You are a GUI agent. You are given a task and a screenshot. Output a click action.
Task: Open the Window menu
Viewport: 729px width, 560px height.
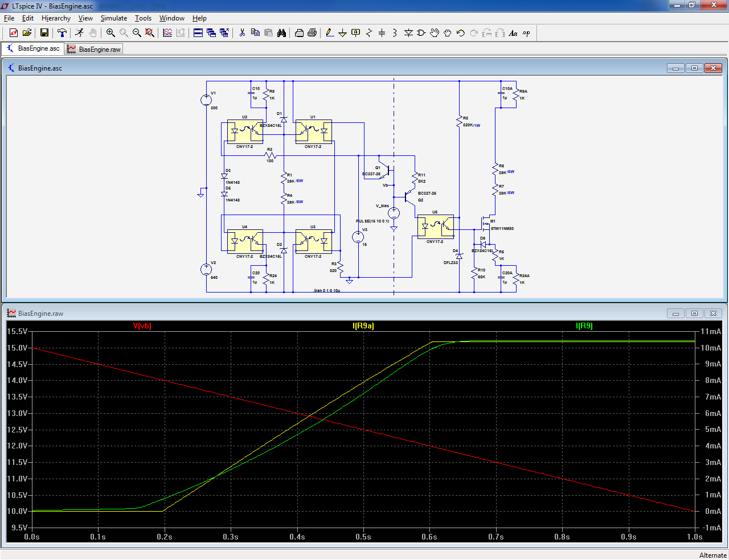click(x=172, y=18)
